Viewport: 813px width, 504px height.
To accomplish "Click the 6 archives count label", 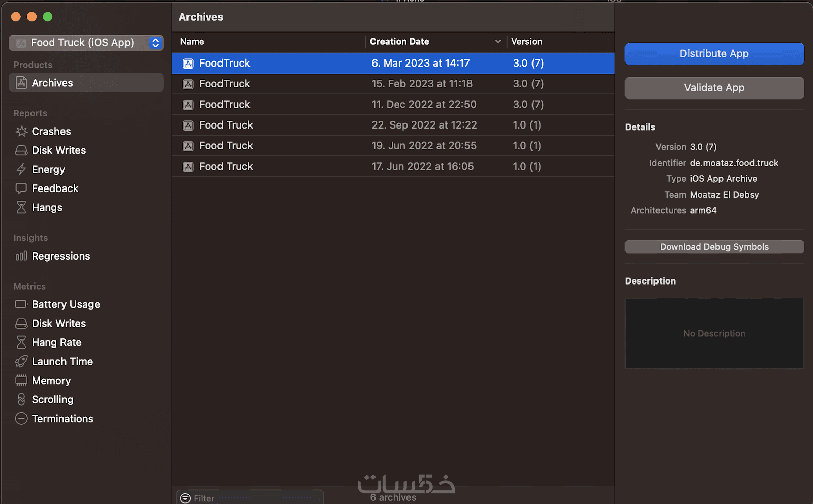I will click(x=393, y=498).
